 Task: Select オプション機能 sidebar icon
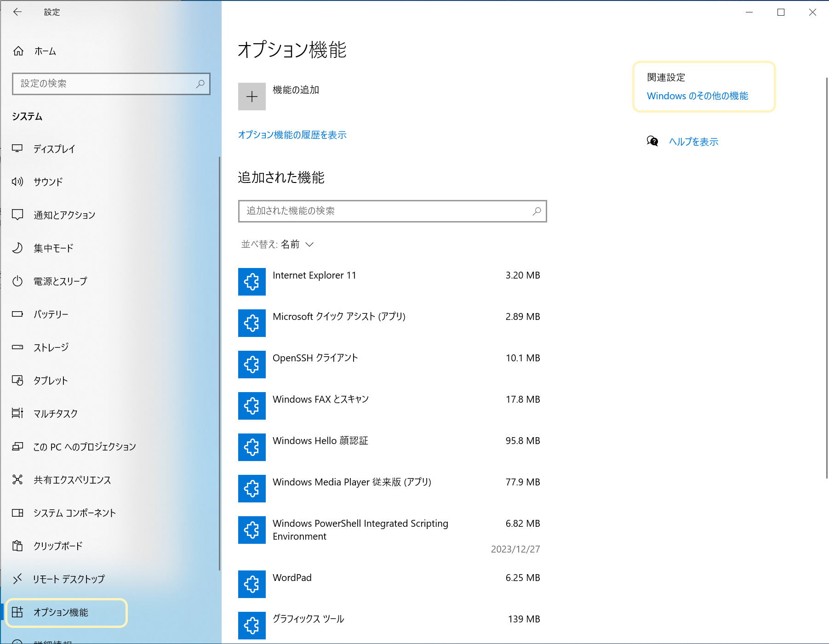[x=17, y=612]
